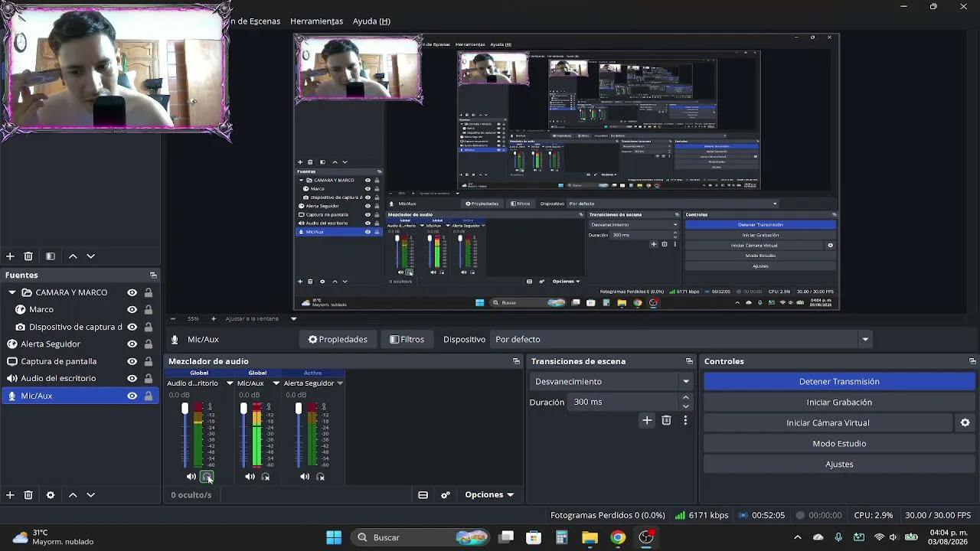Open File Explorer from the taskbar
The height and width of the screenshot is (551, 980).
click(x=590, y=537)
